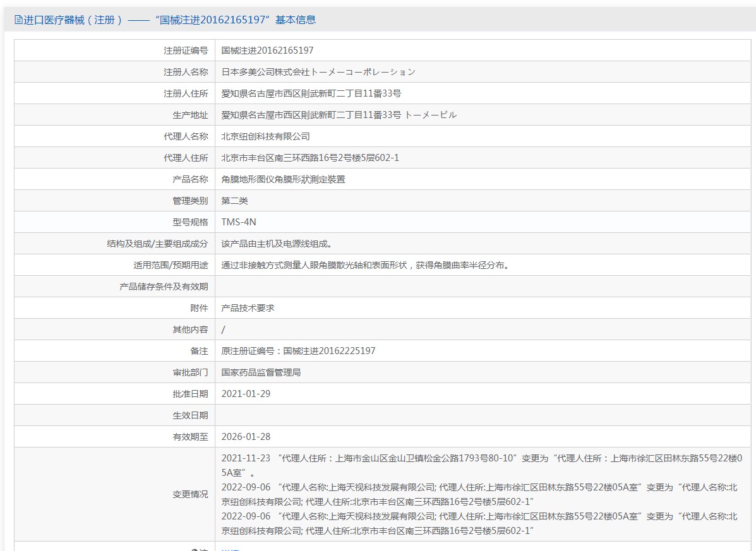Click the 适用范围/预期用途 label

click(x=171, y=265)
